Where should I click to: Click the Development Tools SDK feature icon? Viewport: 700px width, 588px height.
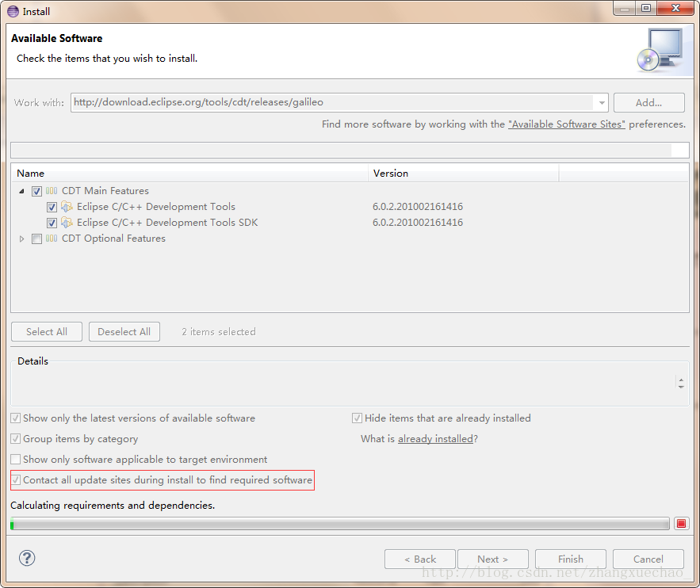click(x=67, y=222)
